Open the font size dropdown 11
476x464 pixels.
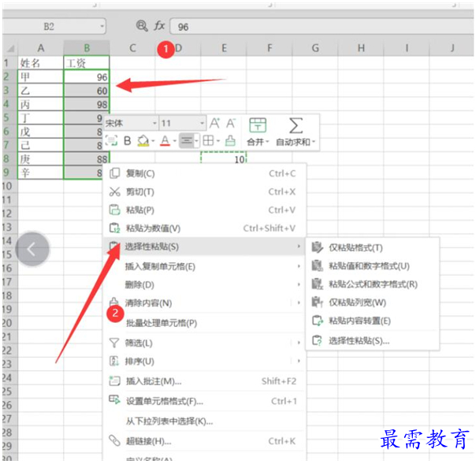[x=202, y=123]
